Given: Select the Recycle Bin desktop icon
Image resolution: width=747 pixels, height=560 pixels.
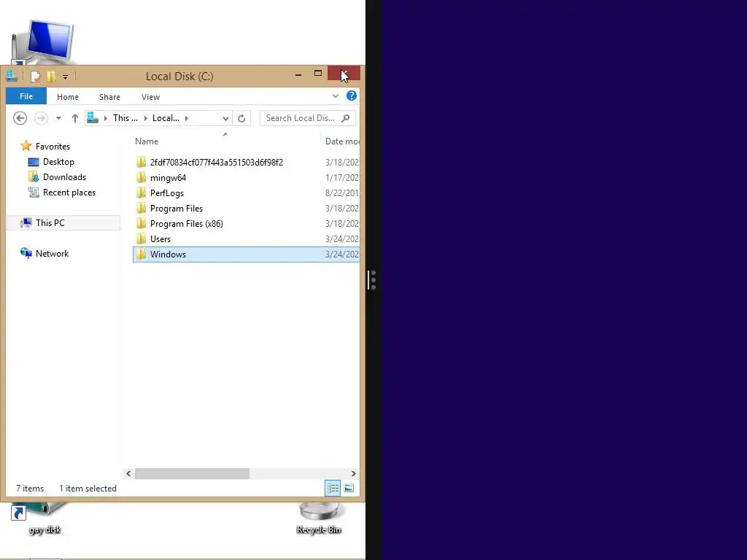Looking at the screenshot, I should 319,518.
